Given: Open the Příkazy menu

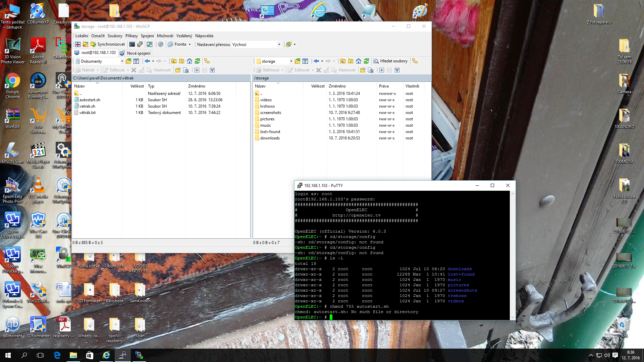Looking at the screenshot, I should 131,36.
